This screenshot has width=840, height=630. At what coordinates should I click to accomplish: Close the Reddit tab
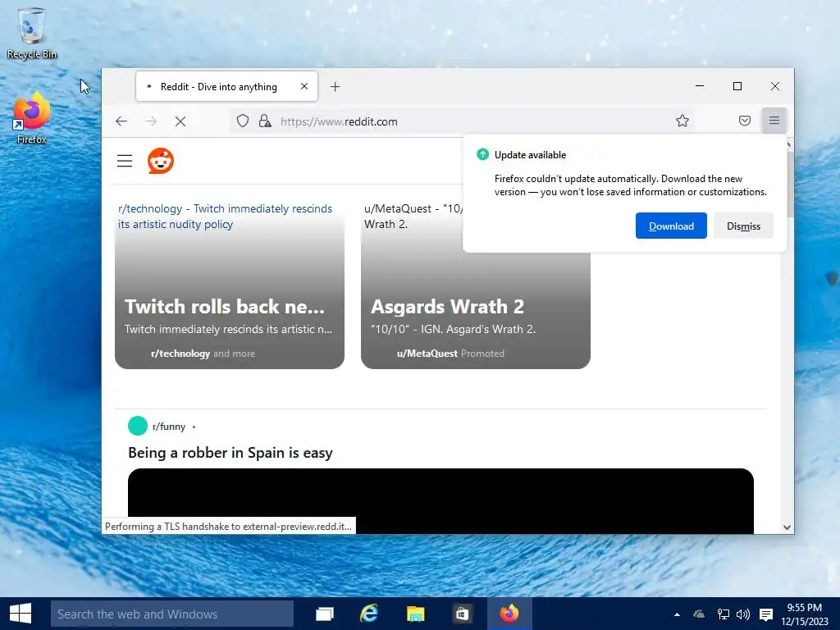coord(304,86)
